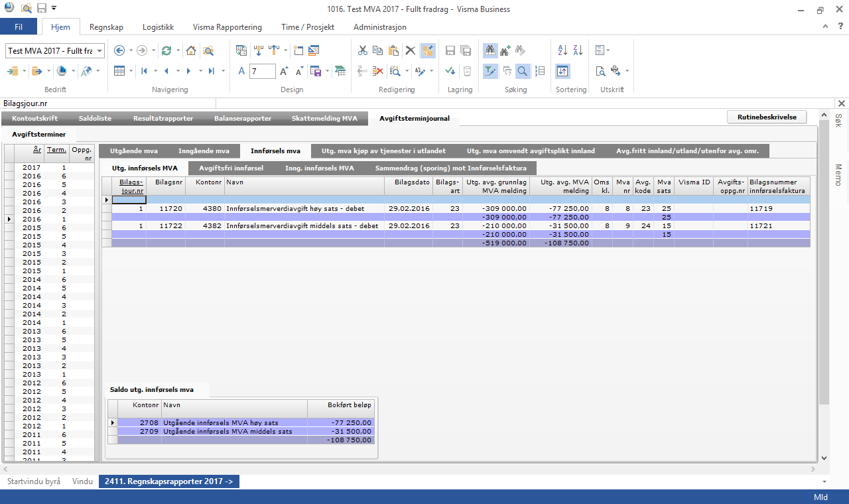Expand the Refresh dropdown arrow
This screenshot has height=504, width=849.
[177, 50]
